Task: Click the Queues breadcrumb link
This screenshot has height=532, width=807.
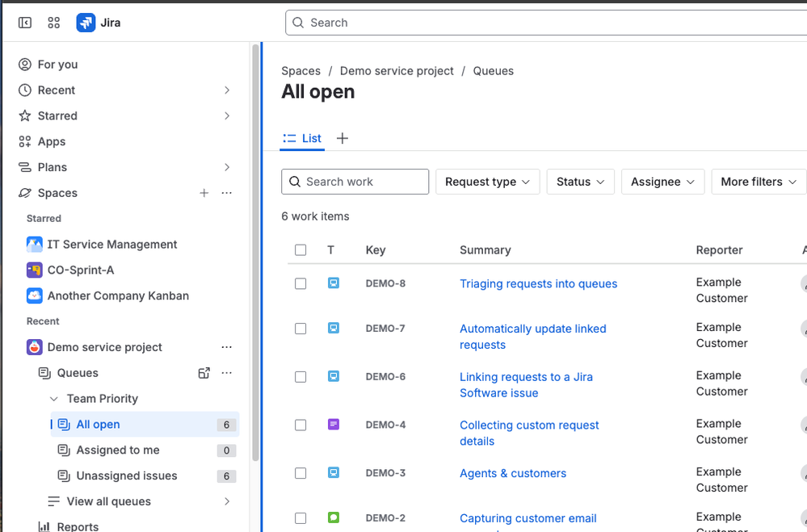Action: point(493,71)
